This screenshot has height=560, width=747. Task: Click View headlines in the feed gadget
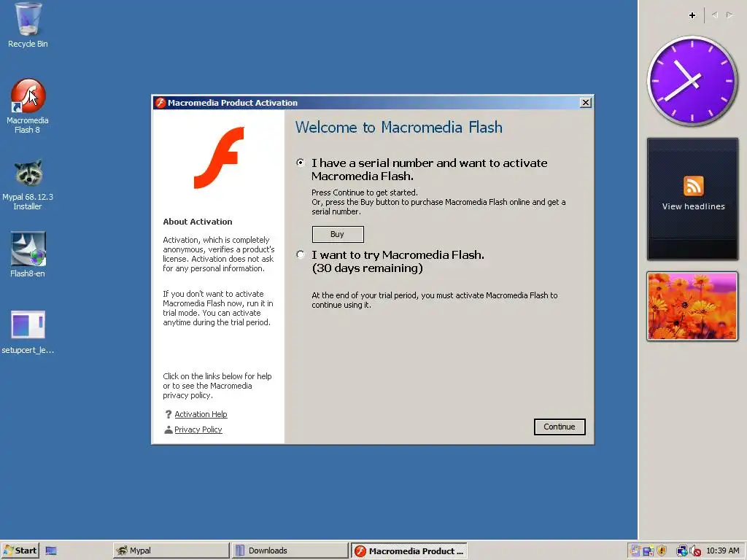coord(693,206)
